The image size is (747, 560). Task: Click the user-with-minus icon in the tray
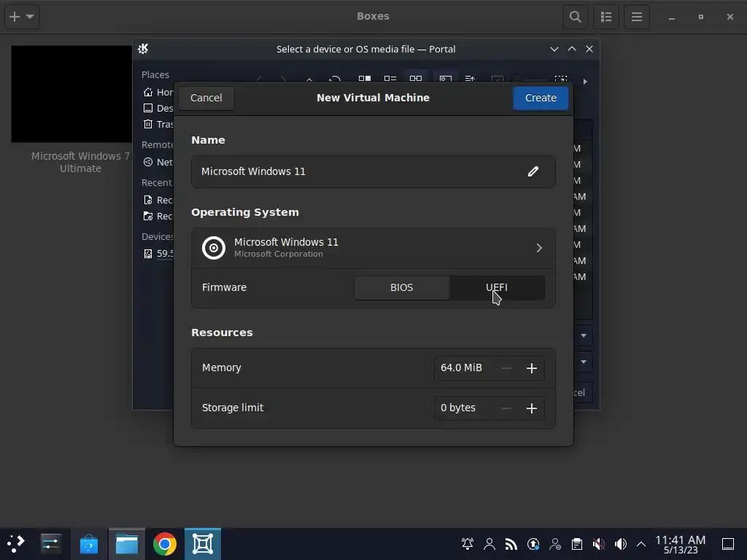click(x=555, y=544)
